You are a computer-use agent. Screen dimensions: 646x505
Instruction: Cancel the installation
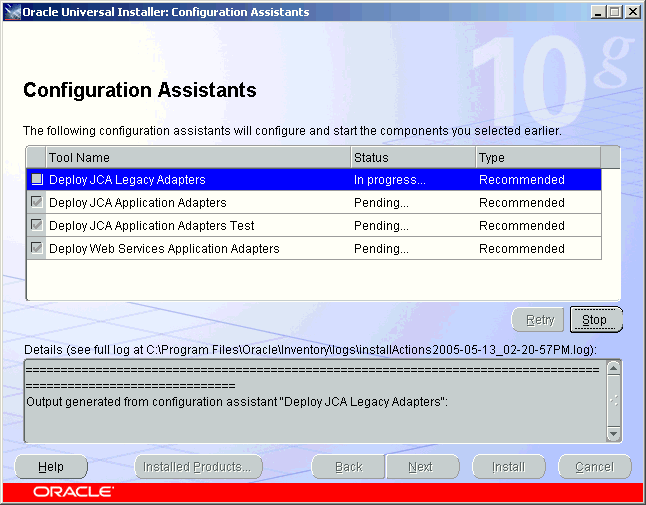[x=595, y=467]
